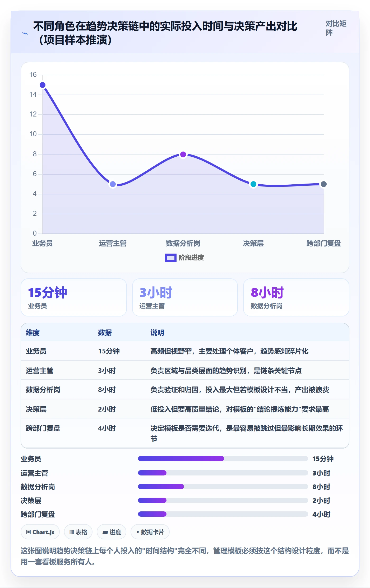Click the 16 y-axis tick label
370x588 pixels.
tap(33, 75)
